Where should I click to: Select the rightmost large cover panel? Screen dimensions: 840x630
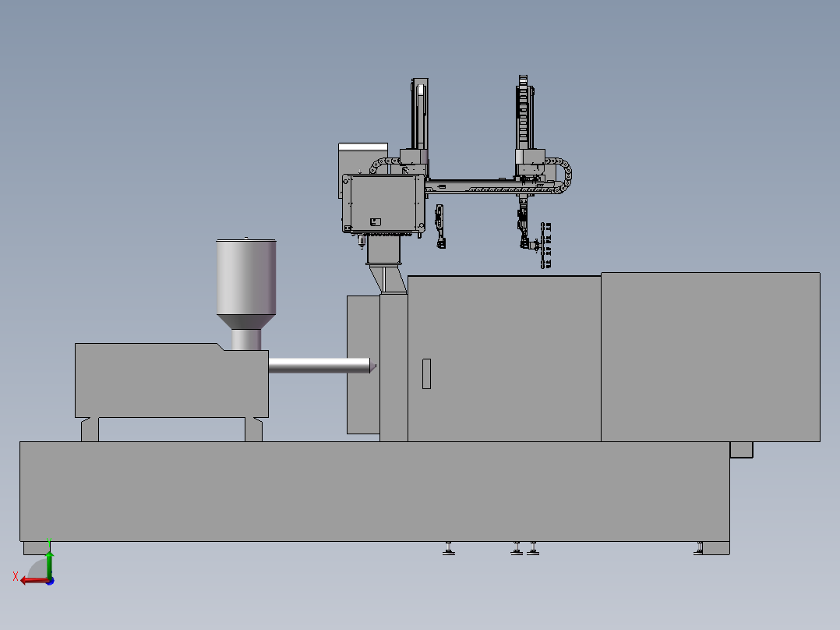[x=711, y=357]
